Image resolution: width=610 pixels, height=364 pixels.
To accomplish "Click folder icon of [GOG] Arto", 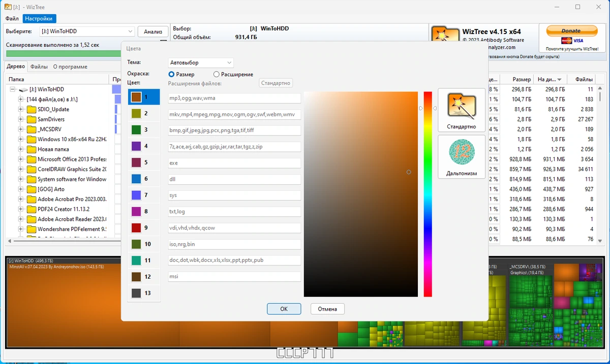I will 32,189.
